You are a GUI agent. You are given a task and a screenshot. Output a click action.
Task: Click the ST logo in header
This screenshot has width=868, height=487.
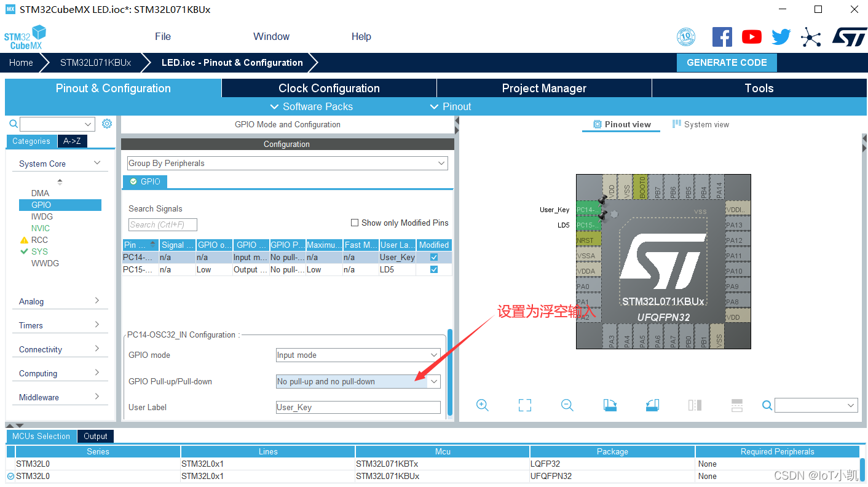tap(850, 36)
